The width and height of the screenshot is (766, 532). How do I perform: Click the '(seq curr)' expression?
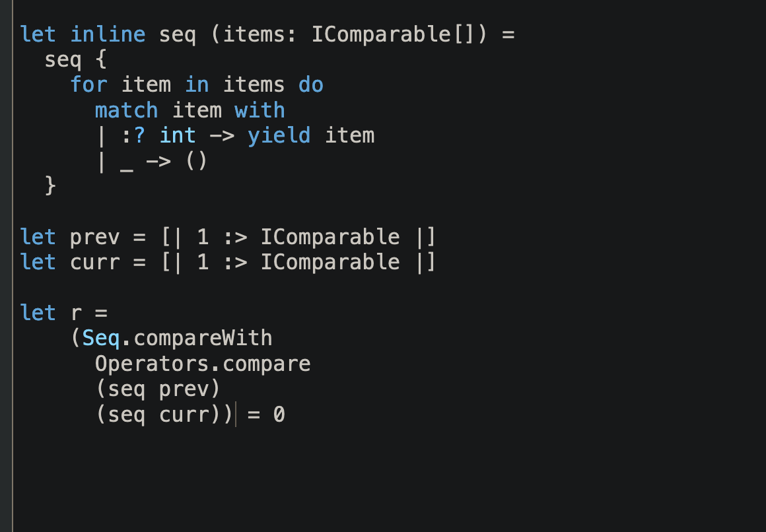(x=158, y=415)
